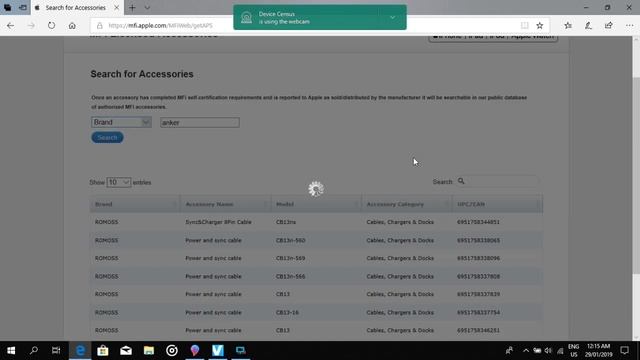This screenshot has height=360, width=640.
Task: Click the Device Census notification icon
Action: coord(247,18)
